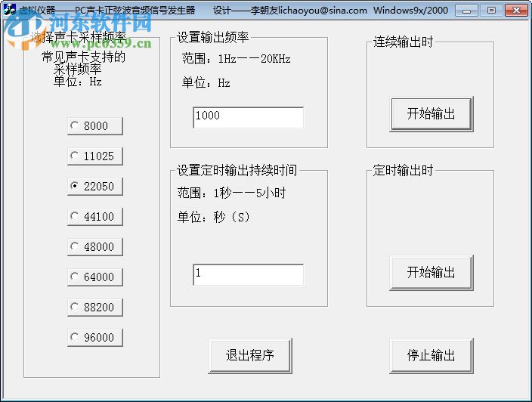The width and height of the screenshot is (532, 402).
Task: Click the timed duration field showing 1
Action: (248, 274)
